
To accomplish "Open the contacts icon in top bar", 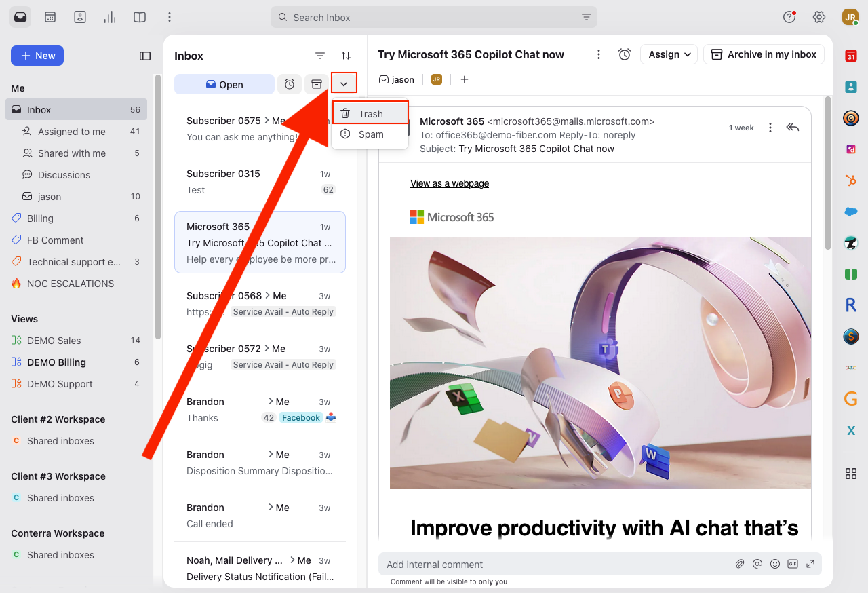I will [80, 17].
